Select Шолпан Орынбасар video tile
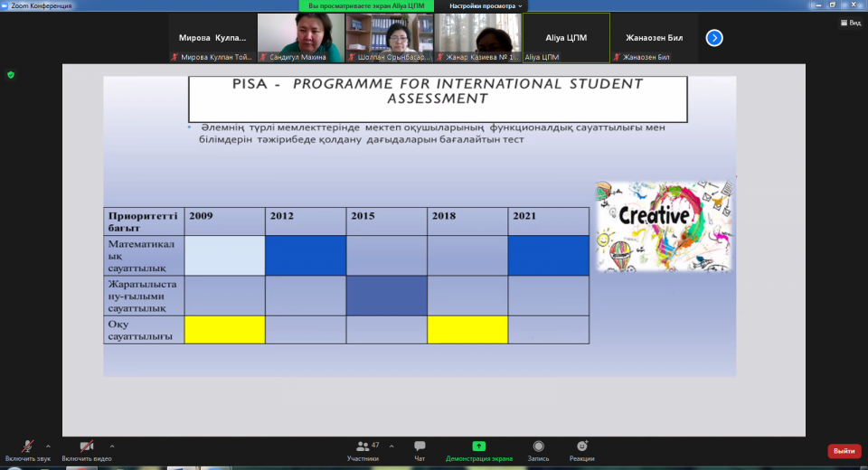This screenshot has height=470, width=868. click(389, 38)
